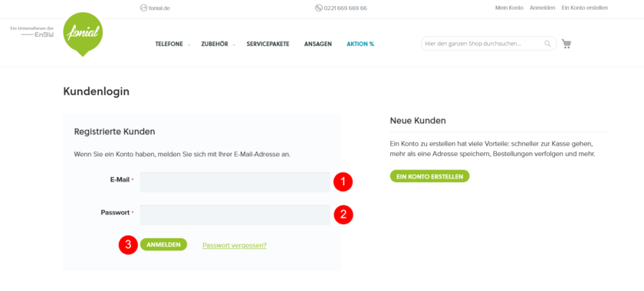Open the Zubehör menu item
The image size is (644, 291).
tap(215, 44)
